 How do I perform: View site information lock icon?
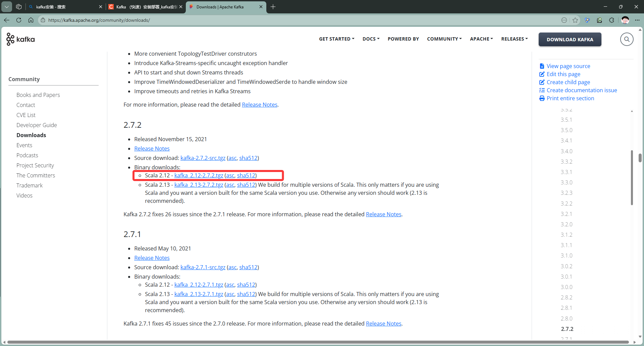click(x=43, y=20)
